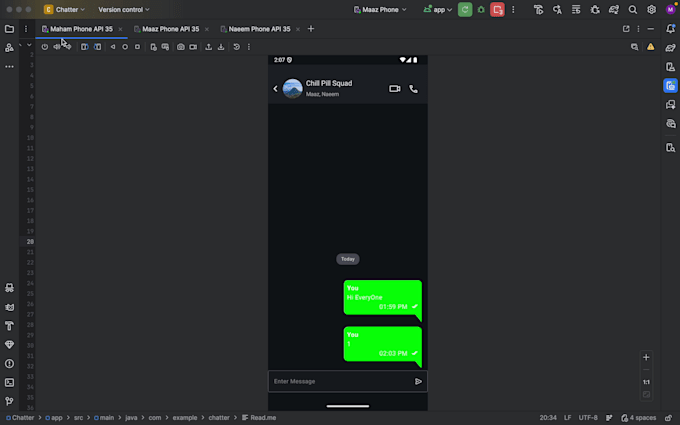This screenshot has height=425, width=680.
Task: Zoom in emulator with plus button
Action: point(646,357)
